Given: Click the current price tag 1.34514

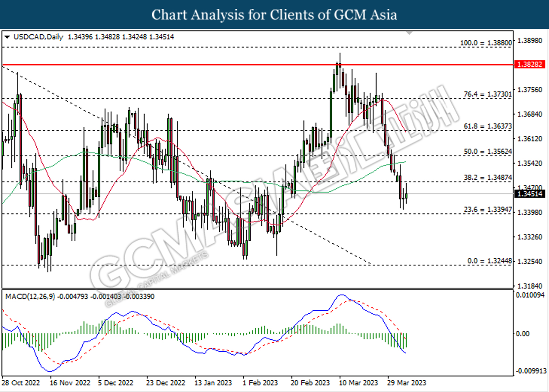Looking at the screenshot, I should [x=530, y=194].
